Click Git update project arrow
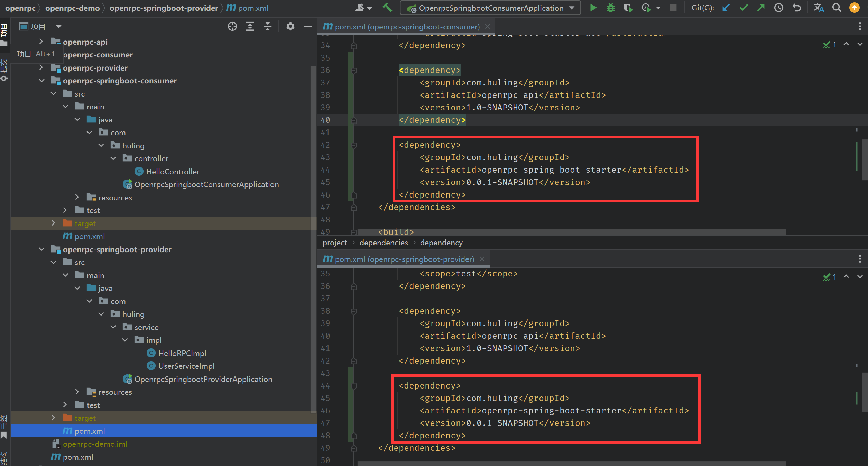The height and width of the screenshot is (466, 868). [726, 8]
